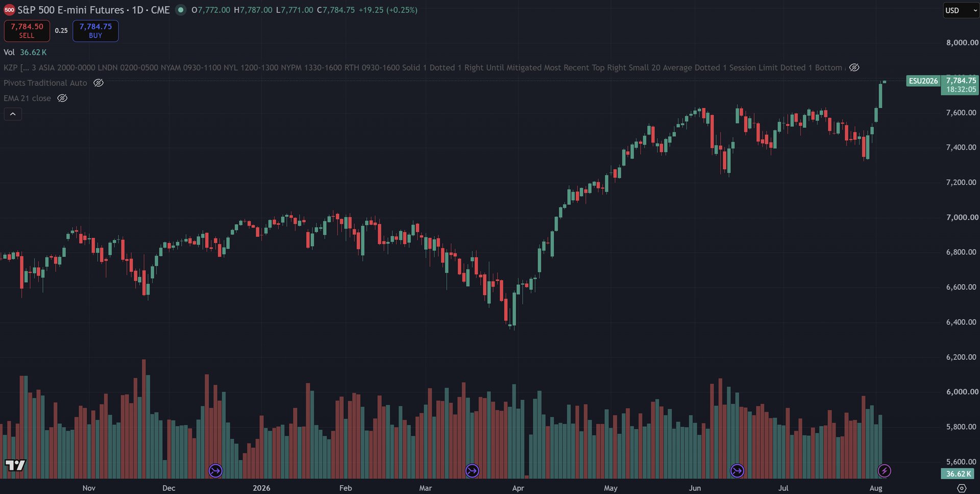Click the Jun label on time axis
Screen dimensions: 980x494
pos(695,488)
